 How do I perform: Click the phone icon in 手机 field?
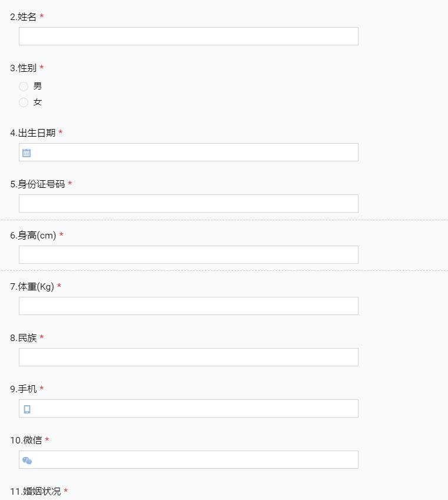point(27,409)
